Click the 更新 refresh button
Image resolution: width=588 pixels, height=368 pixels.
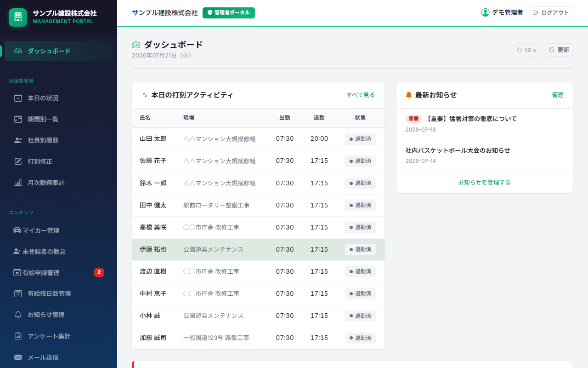559,50
